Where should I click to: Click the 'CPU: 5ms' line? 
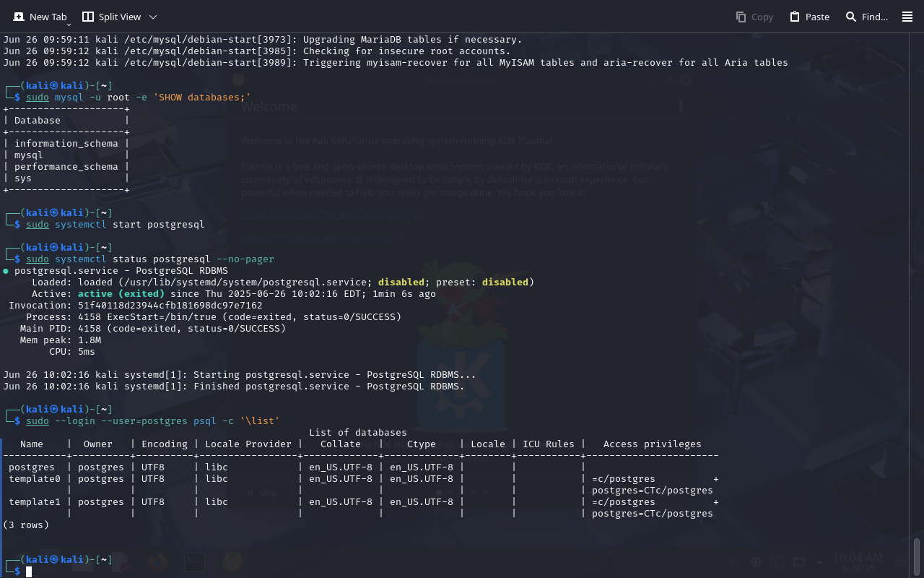click(x=72, y=352)
